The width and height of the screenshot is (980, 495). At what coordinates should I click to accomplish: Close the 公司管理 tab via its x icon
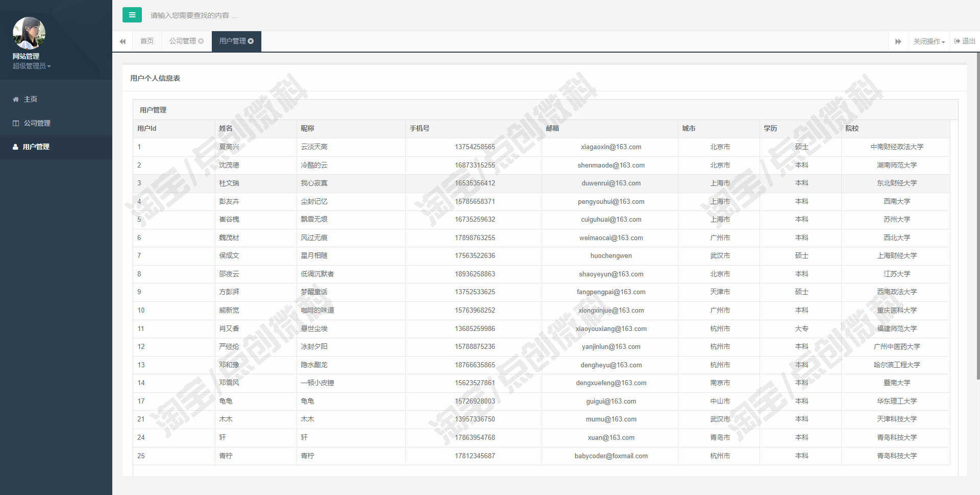pyautogui.click(x=201, y=41)
